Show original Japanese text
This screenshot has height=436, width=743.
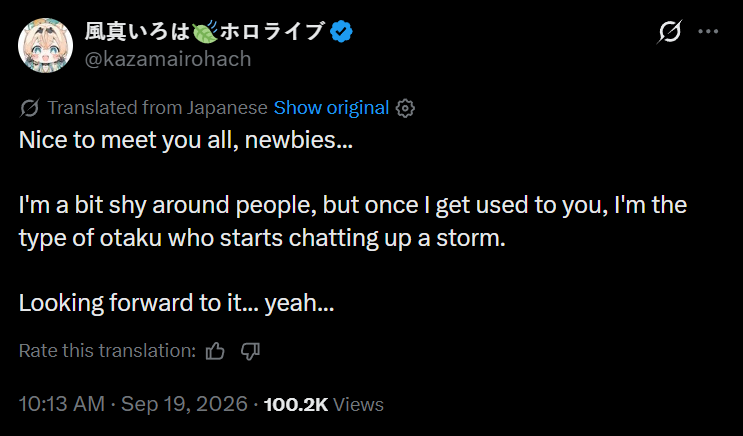331,108
